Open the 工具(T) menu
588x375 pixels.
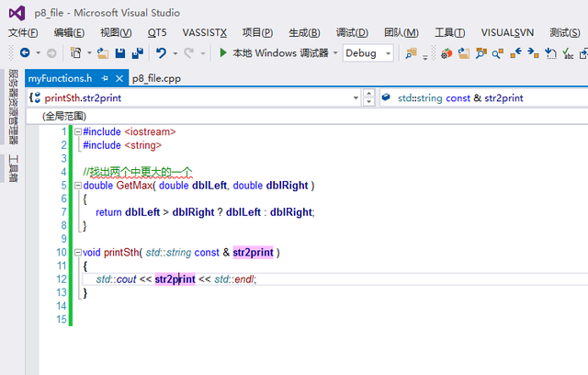coord(449,33)
